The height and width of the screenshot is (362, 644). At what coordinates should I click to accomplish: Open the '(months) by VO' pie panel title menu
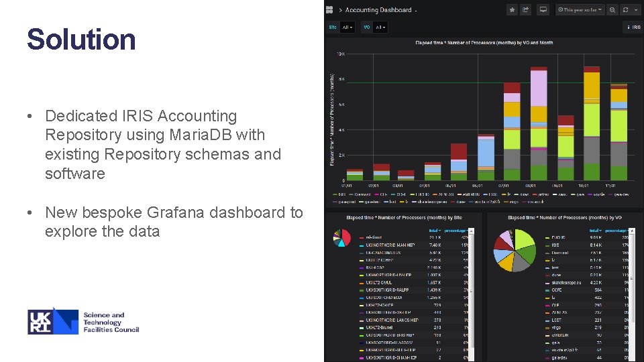click(x=564, y=217)
